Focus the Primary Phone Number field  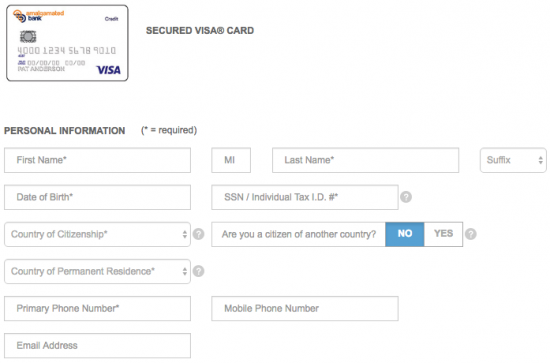98,308
